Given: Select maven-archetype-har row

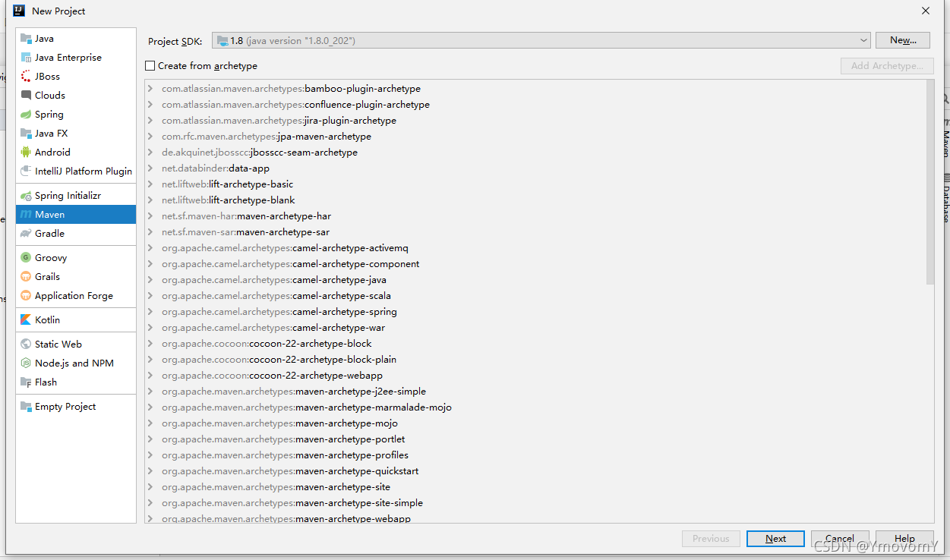Looking at the screenshot, I should 535,216.
